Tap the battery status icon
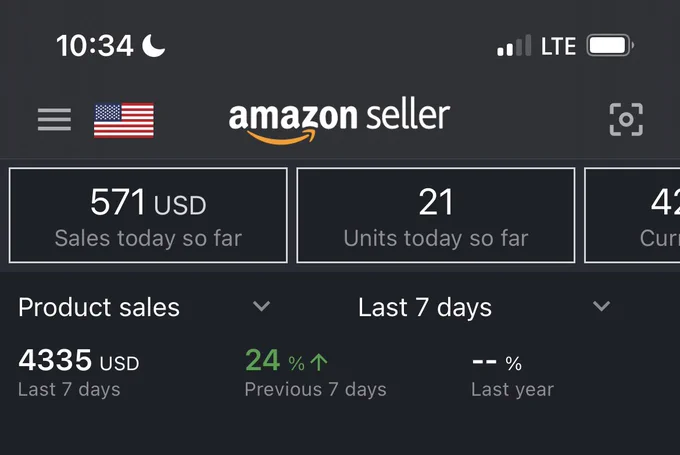Viewport: 680px width, 455px height. (x=610, y=45)
